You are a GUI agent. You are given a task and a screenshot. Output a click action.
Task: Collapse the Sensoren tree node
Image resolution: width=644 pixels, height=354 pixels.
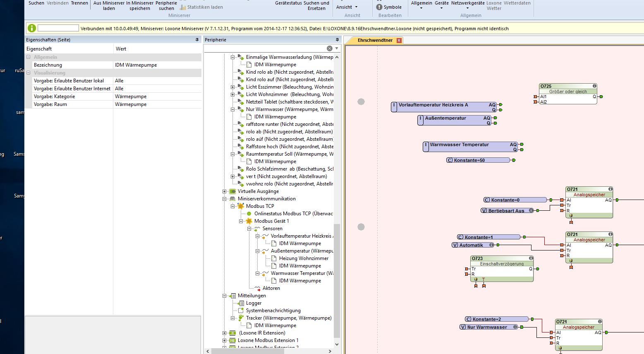(249, 229)
